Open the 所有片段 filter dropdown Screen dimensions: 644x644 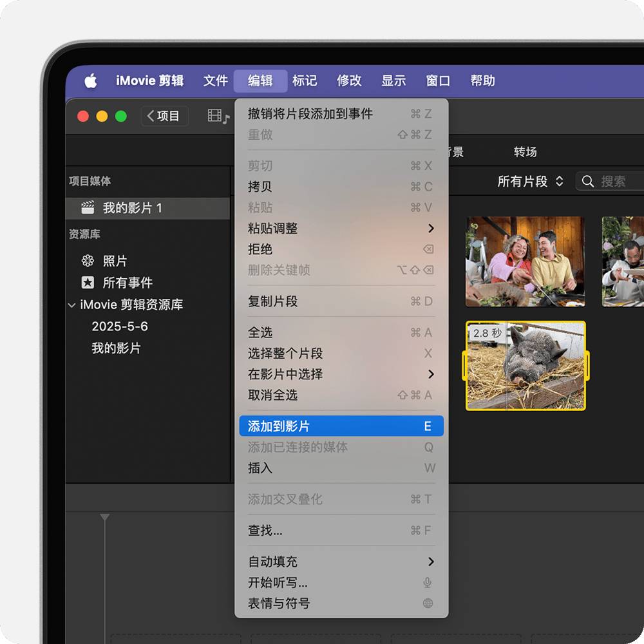coord(530,181)
